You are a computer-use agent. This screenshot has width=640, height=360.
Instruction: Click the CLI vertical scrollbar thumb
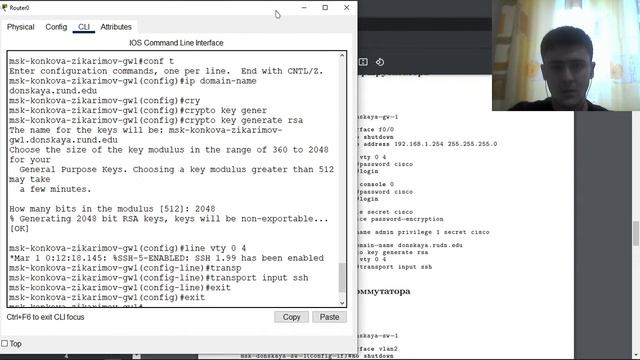tap(342, 278)
